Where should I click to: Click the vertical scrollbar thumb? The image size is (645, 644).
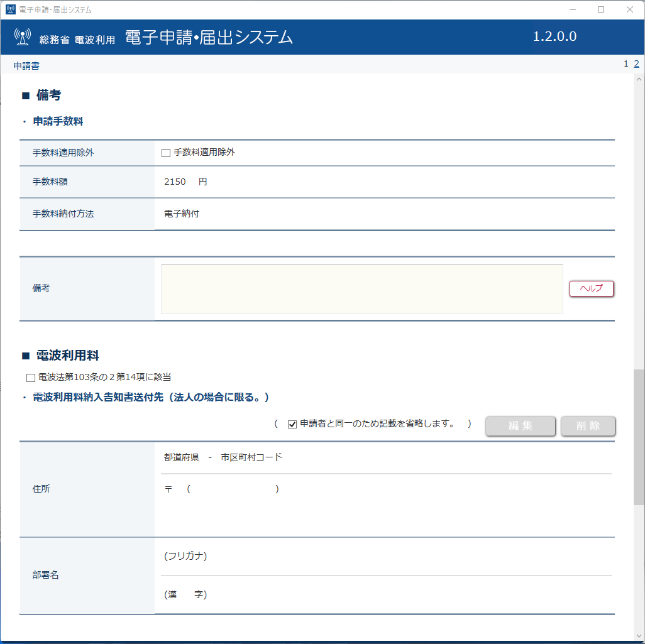click(x=639, y=437)
